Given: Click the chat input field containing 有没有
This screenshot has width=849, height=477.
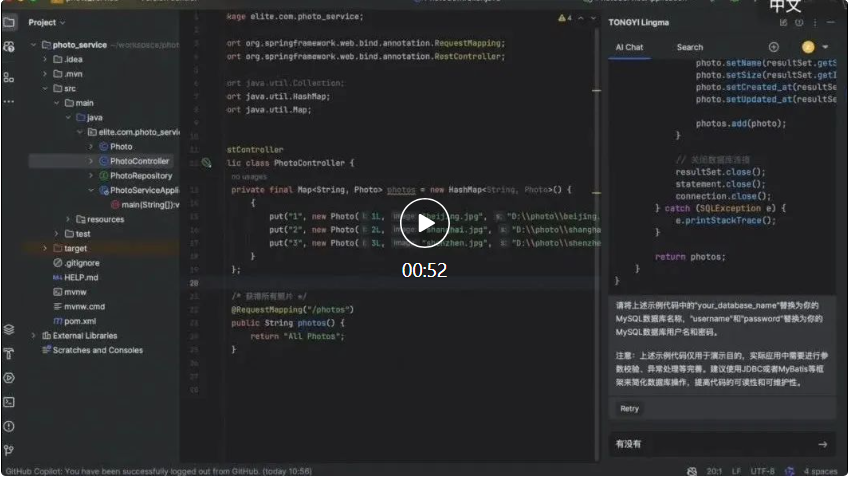Looking at the screenshot, I should 722,445.
